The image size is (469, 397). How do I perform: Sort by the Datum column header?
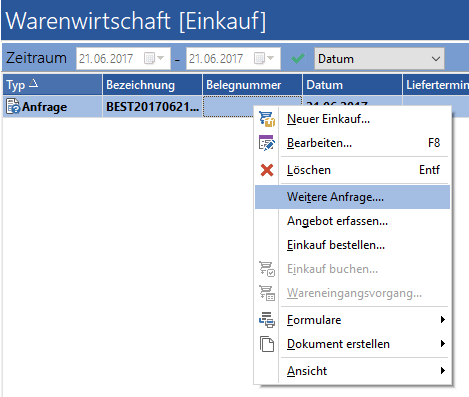(352, 85)
